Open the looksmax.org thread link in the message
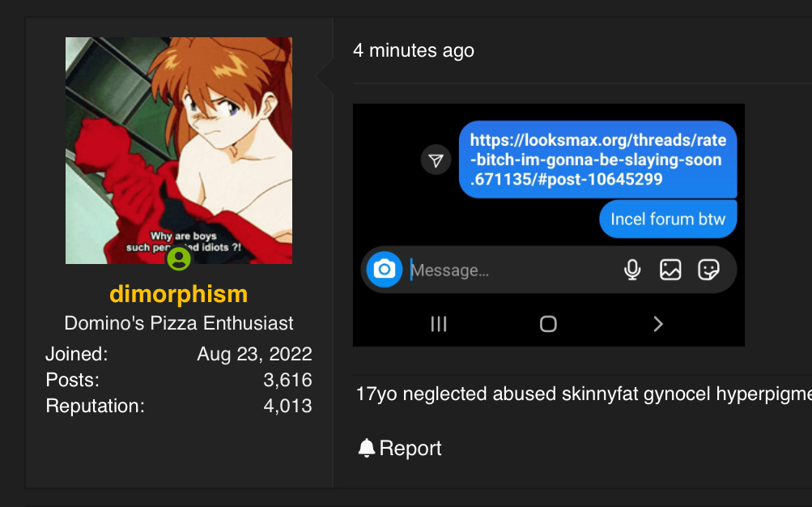The height and width of the screenshot is (507, 812). click(x=597, y=160)
